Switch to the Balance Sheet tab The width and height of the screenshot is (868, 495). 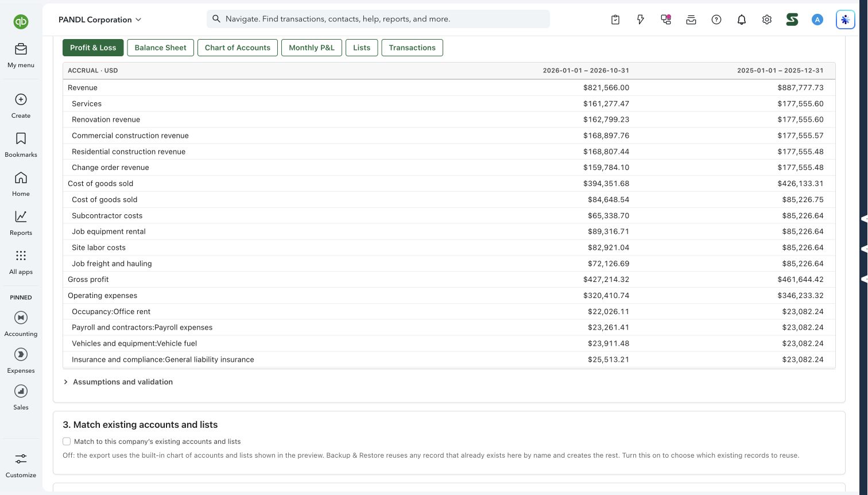161,48
